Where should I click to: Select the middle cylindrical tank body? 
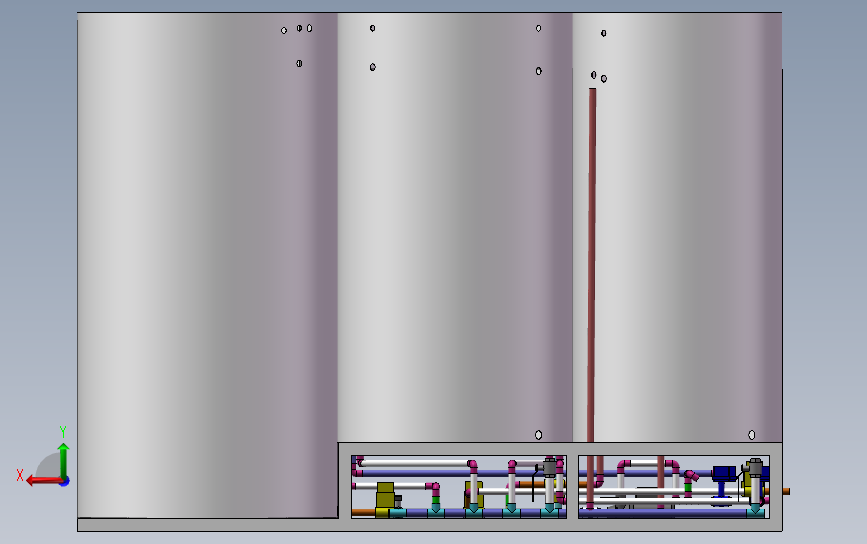(455, 227)
